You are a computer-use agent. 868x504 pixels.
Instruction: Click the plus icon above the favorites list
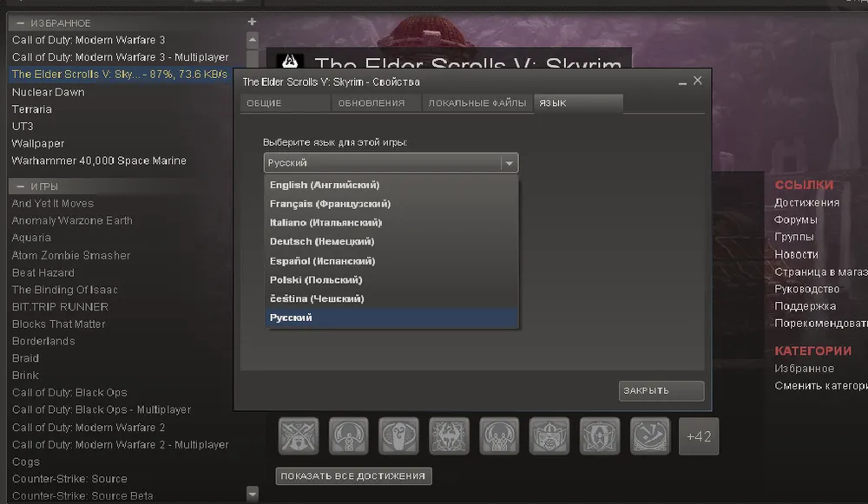(252, 21)
